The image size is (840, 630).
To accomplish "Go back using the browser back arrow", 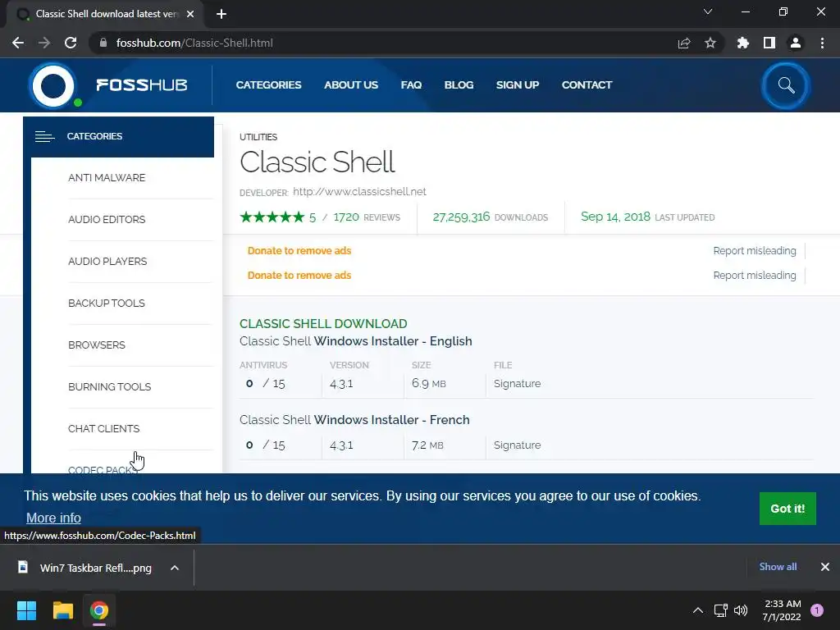I will (x=18, y=43).
